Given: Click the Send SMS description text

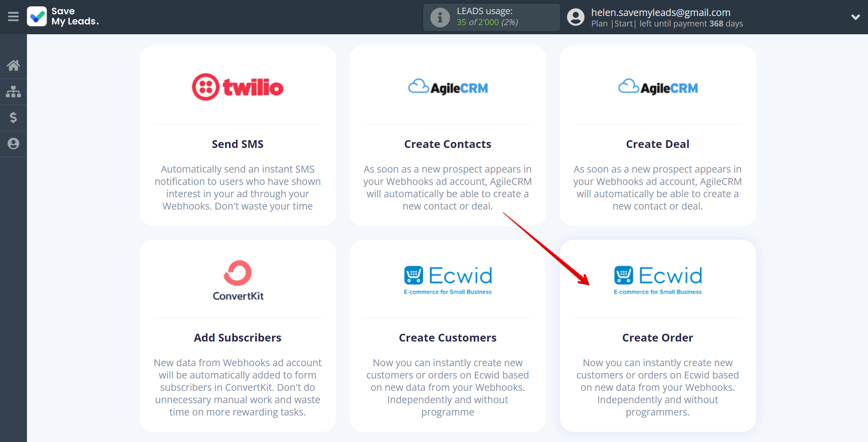Looking at the screenshot, I should (x=237, y=188).
